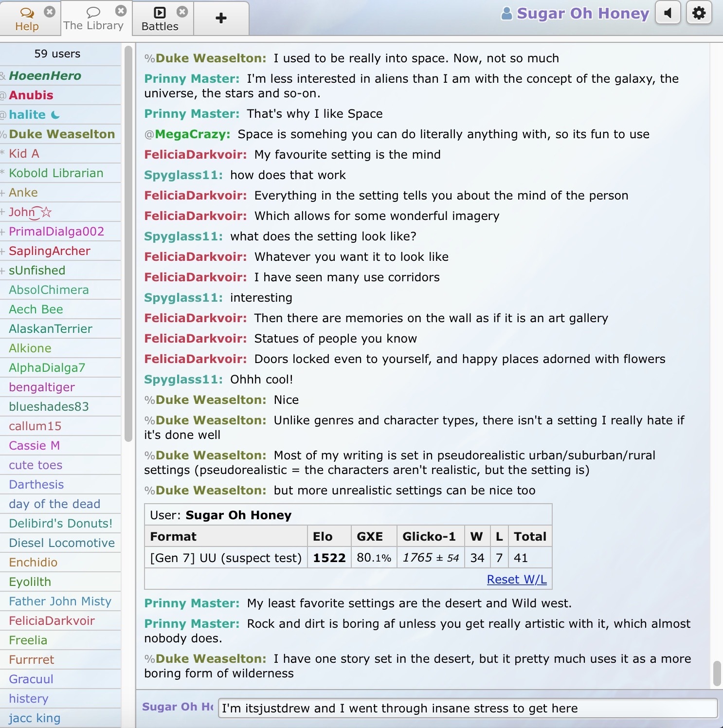Select user Kid A
Viewport: 723px width, 728px height.
(x=60, y=153)
